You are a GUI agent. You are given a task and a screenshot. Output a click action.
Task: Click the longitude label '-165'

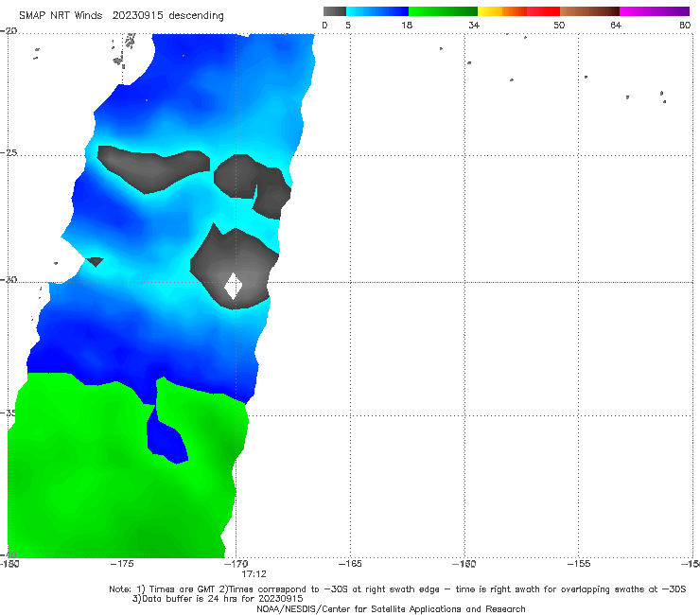coord(350,564)
